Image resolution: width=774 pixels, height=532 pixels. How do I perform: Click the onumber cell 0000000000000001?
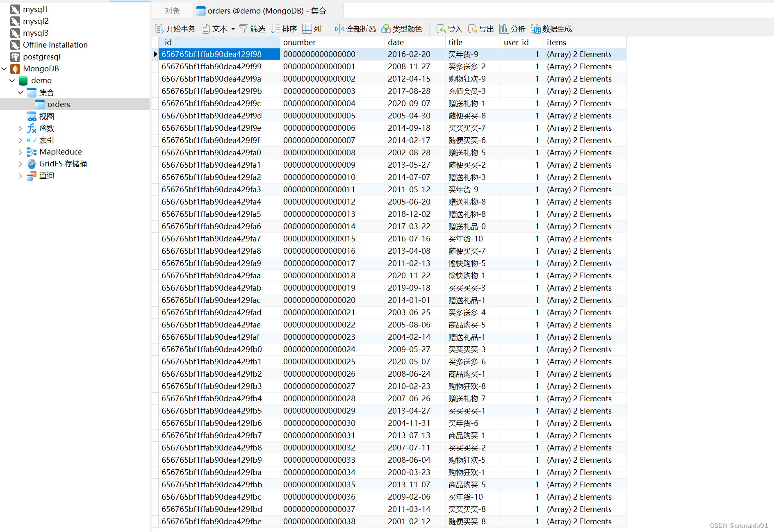pyautogui.click(x=332, y=66)
